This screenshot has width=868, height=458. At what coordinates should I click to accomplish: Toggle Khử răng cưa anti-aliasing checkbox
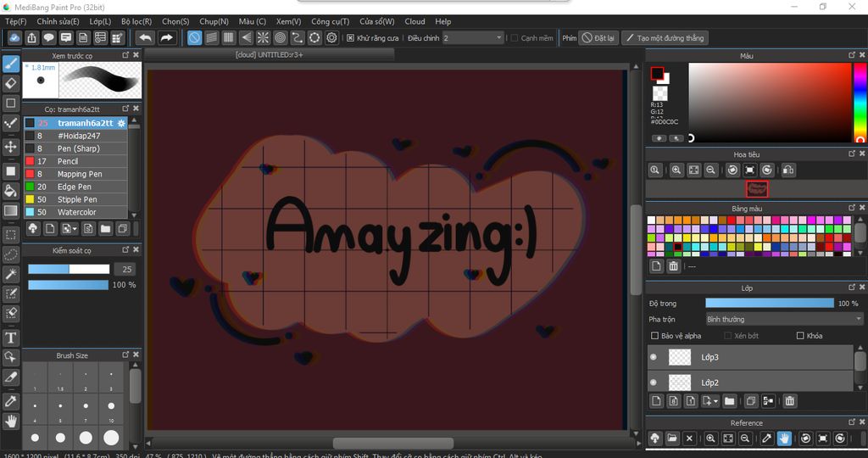pyautogui.click(x=350, y=38)
